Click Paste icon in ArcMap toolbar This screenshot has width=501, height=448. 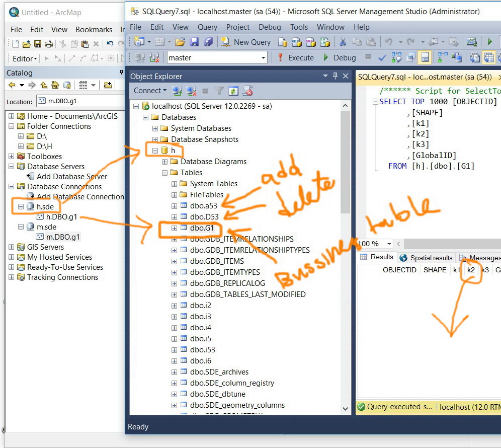click(85, 44)
